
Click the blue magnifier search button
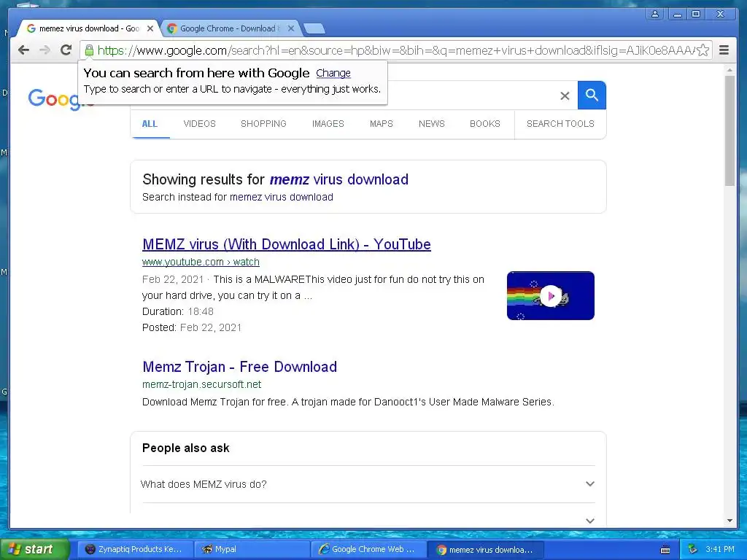tap(592, 96)
